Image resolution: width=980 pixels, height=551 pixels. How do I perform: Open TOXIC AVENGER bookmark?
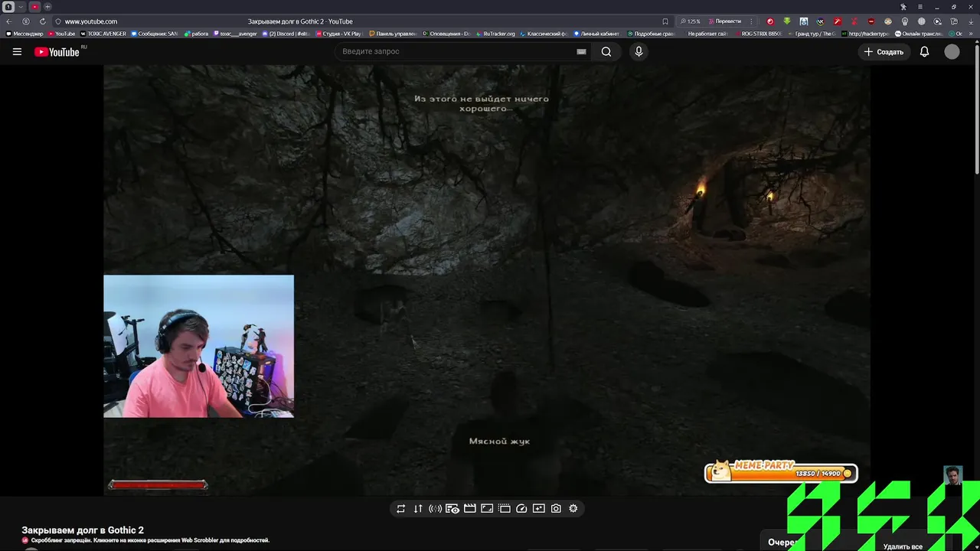[x=103, y=34]
